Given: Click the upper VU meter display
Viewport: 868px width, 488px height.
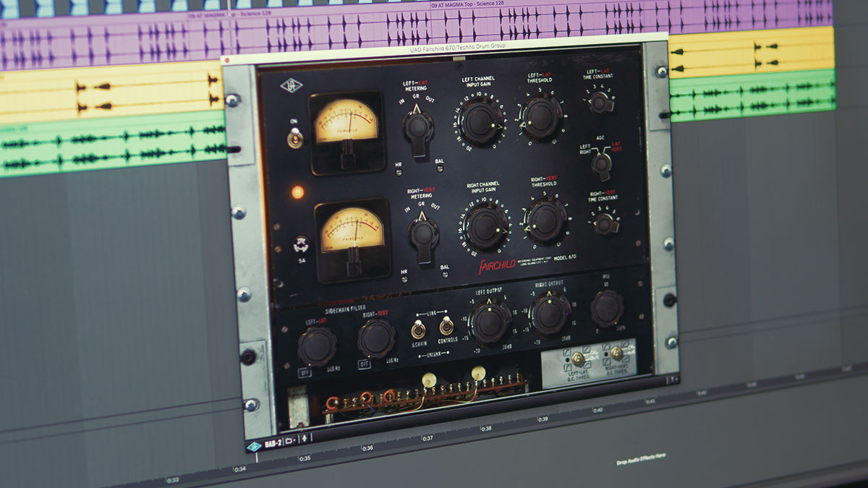Looking at the screenshot, I should (x=344, y=121).
